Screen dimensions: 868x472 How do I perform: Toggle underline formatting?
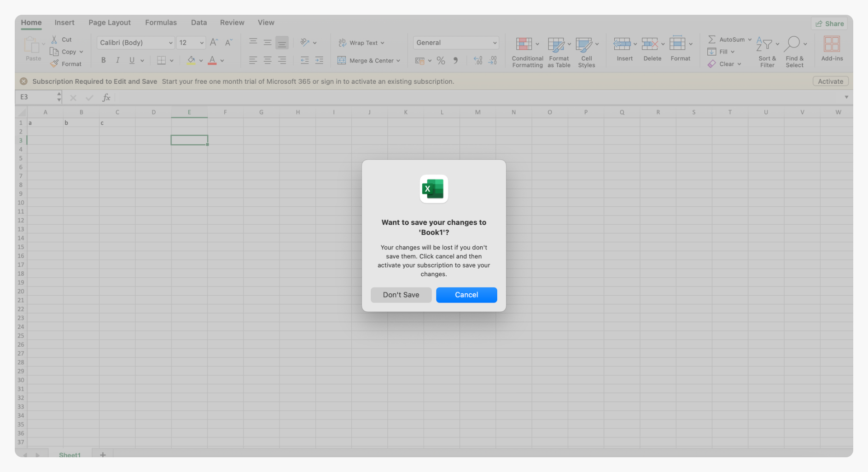132,60
